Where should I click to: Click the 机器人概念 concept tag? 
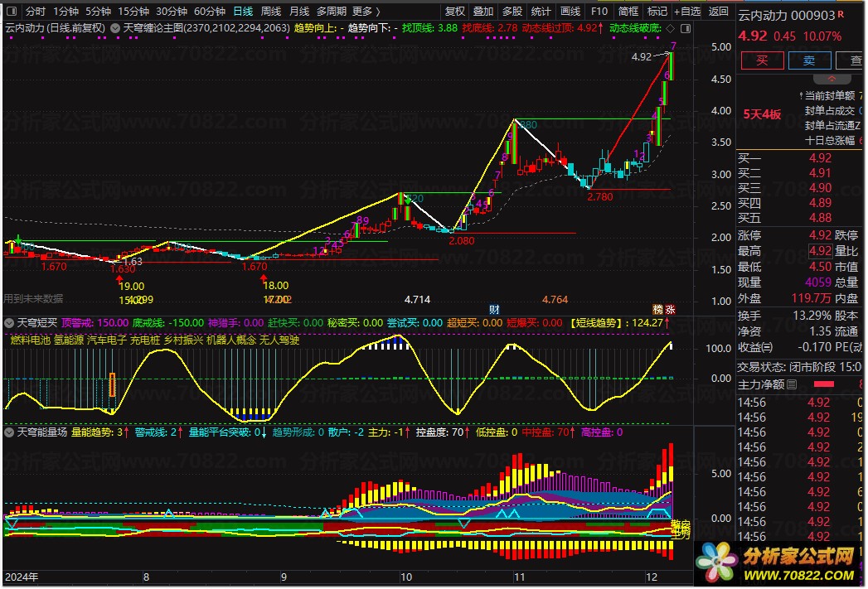pyautogui.click(x=231, y=340)
